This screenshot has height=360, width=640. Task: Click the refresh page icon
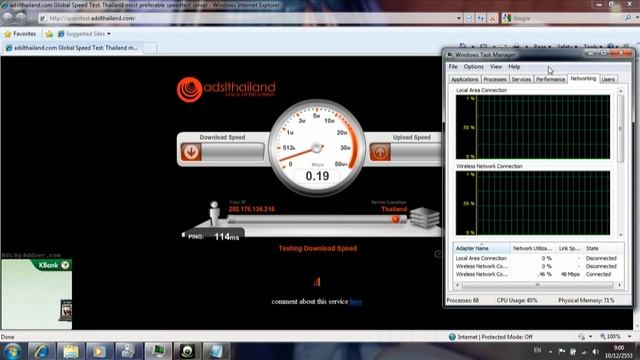click(481, 18)
